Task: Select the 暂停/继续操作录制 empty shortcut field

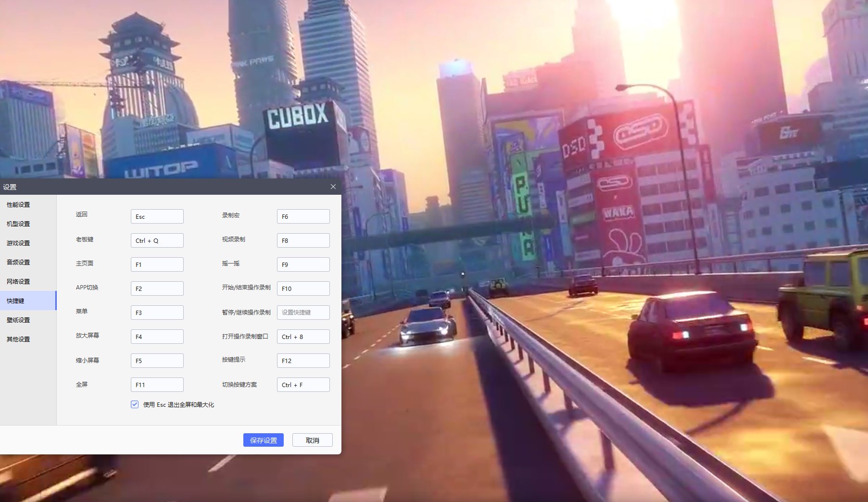Action: point(303,313)
